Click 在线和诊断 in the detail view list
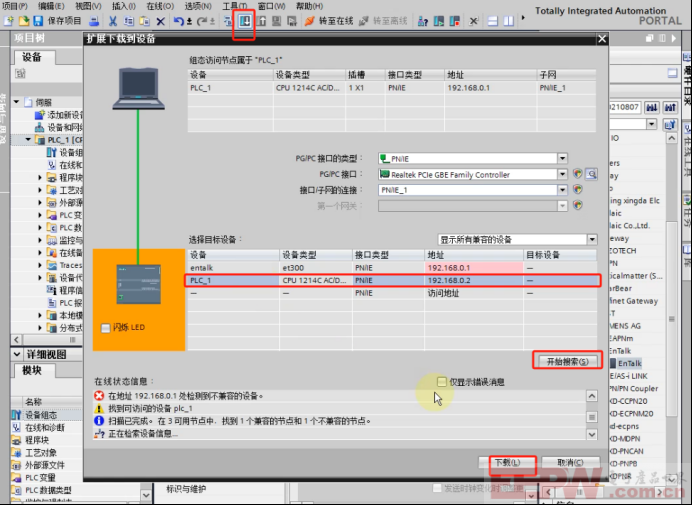The height and width of the screenshot is (505, 692). 45,427
